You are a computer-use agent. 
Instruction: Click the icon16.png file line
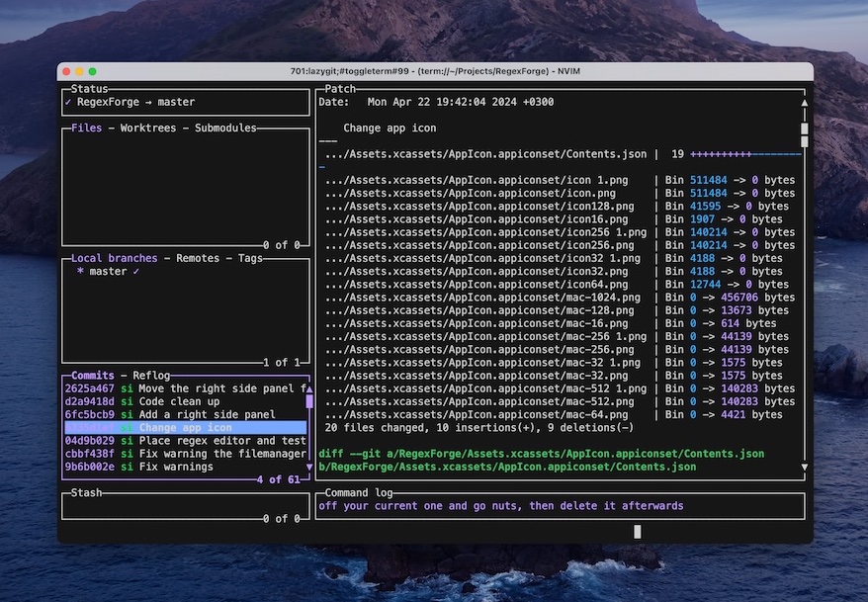[554, 219]
